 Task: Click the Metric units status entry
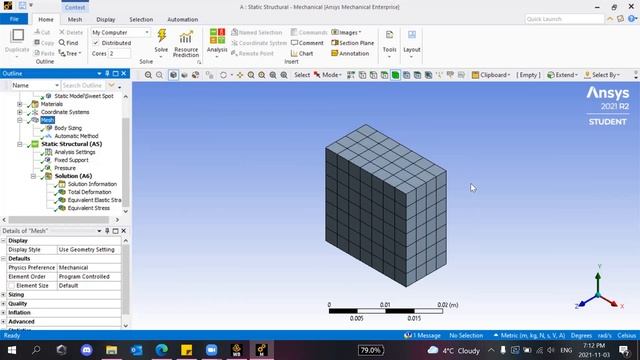529,336
